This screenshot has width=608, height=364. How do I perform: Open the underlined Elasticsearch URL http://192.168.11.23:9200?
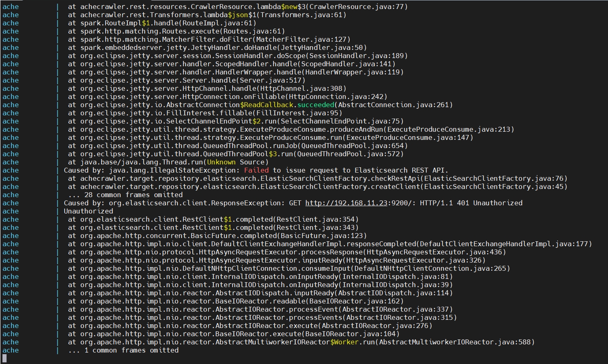[x=346, y=203]
